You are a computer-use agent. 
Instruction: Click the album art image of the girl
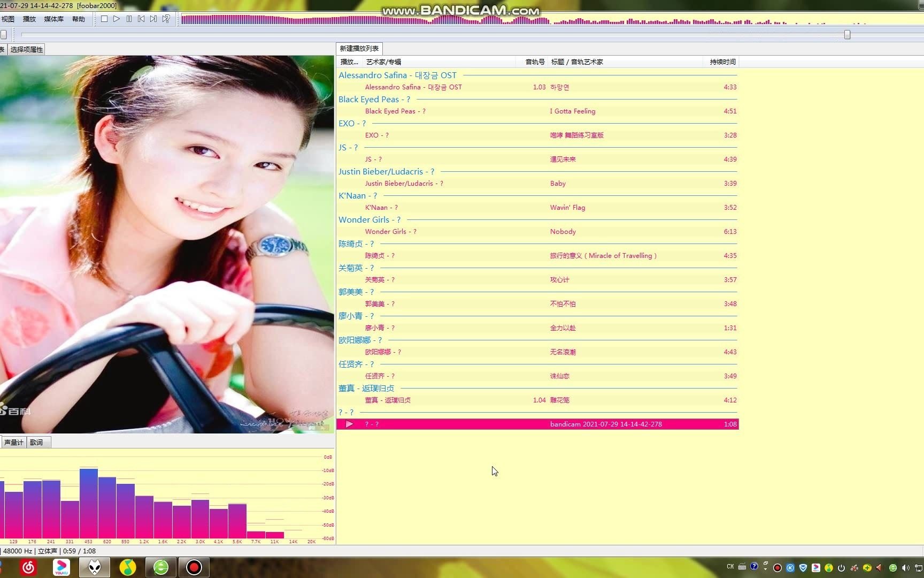(x=167, y=244)
